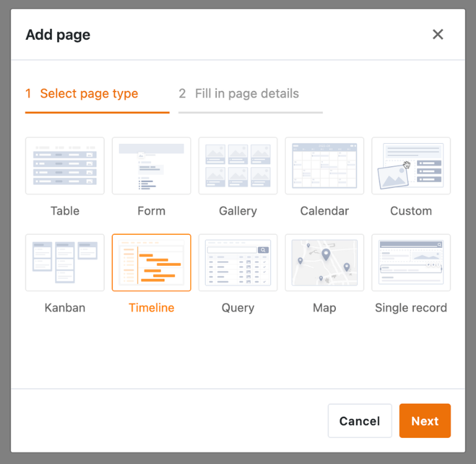
Task: Select the Map page type thumbnail
Action: pos(325,263)
